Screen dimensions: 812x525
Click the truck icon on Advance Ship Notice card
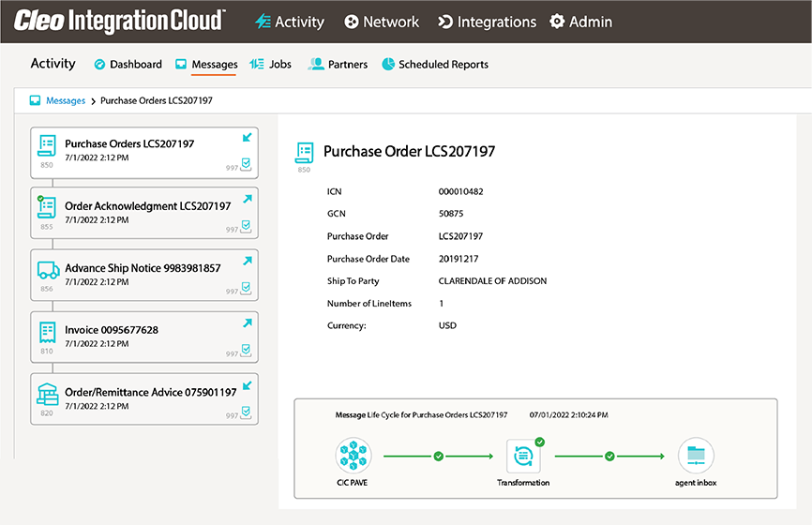pyautogui.click(x=48, y=270)
